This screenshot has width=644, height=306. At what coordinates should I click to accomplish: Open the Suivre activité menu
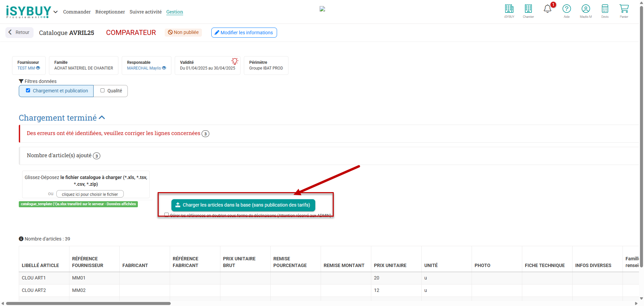point(146,12)
